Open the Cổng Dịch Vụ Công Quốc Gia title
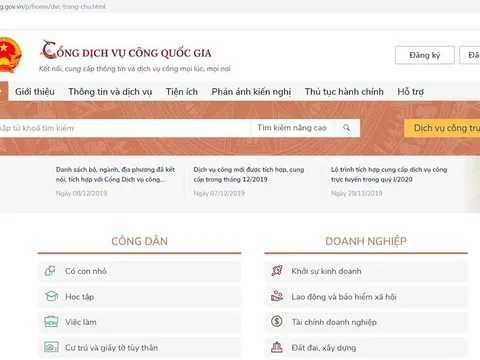Image resolution: width=480 pixels, height=360 pixels. [127, 52]
